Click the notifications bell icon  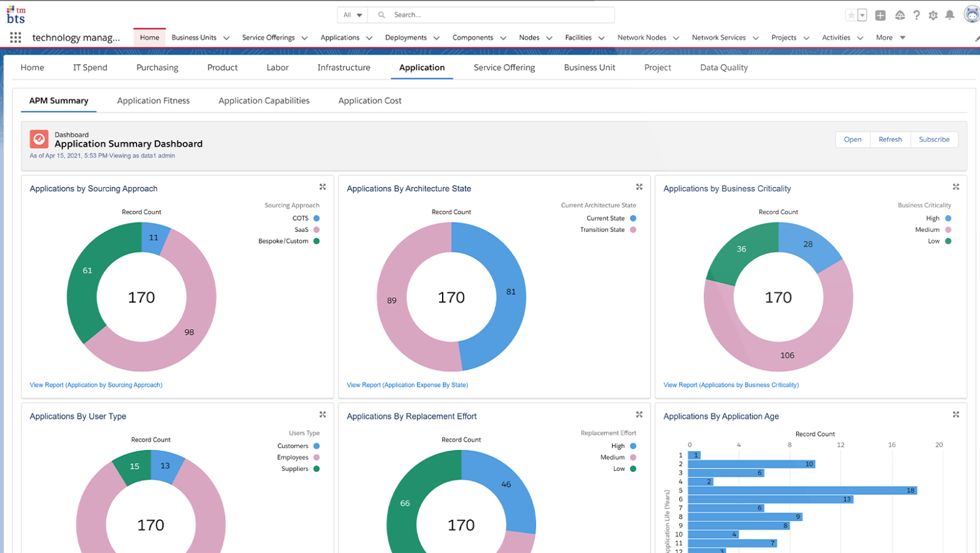coord(949,16)
